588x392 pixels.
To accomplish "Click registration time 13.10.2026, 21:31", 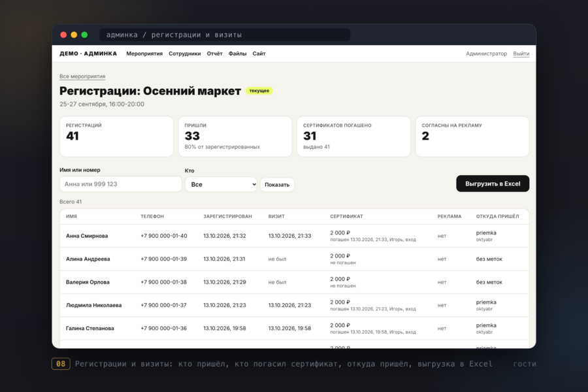I will click(224, 259).
